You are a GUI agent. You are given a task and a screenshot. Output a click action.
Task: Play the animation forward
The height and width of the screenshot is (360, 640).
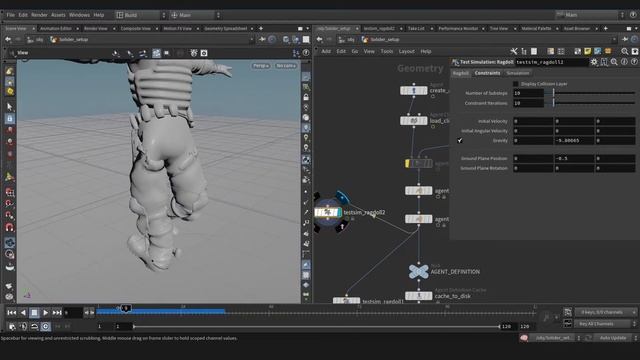pyautogui.click(x=45, y=313)
